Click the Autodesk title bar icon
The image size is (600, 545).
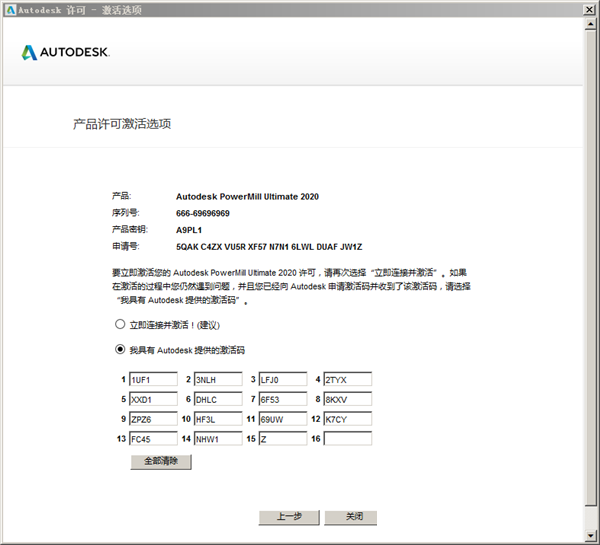pyautogui.click(x=11, y=10)
